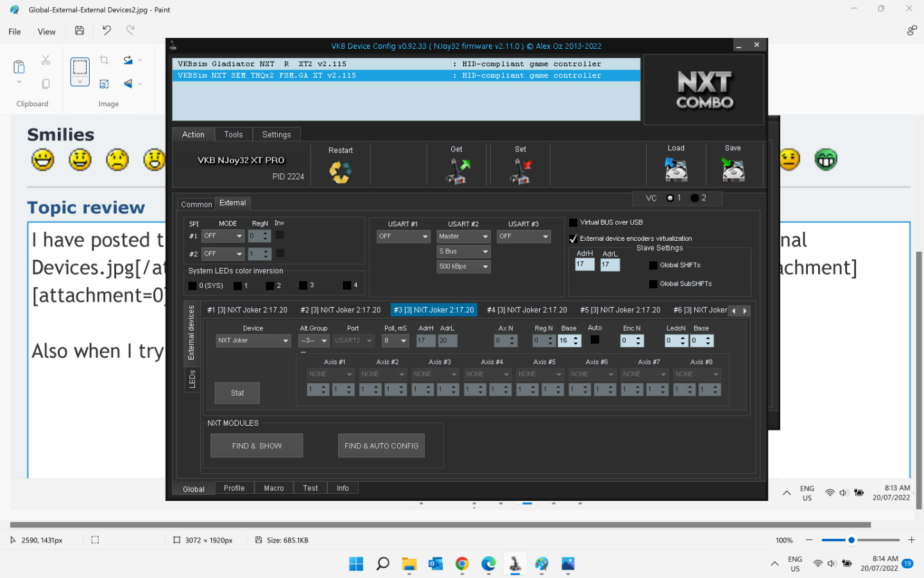Open the SPI #2 MODE dropdown
This screenshot has width=924, height=578.
pos(223,254)
